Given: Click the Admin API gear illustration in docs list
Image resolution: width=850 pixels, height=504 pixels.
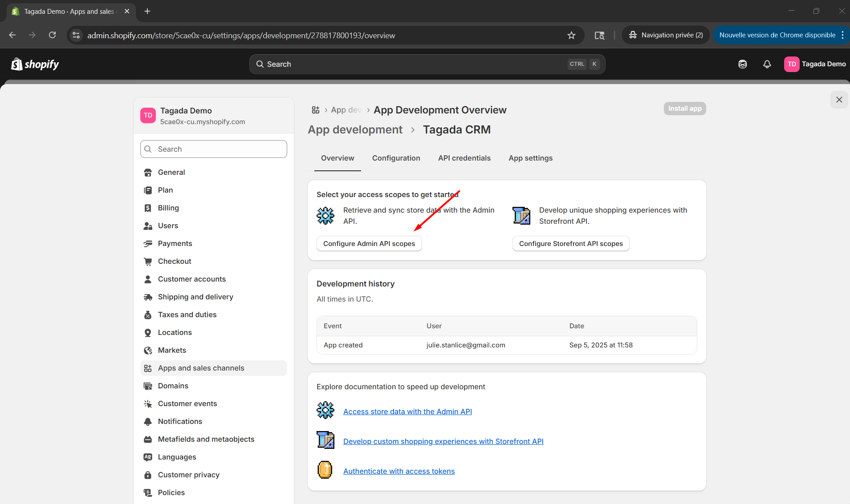Looking at the screenshot, I should [x=325, y=410].
